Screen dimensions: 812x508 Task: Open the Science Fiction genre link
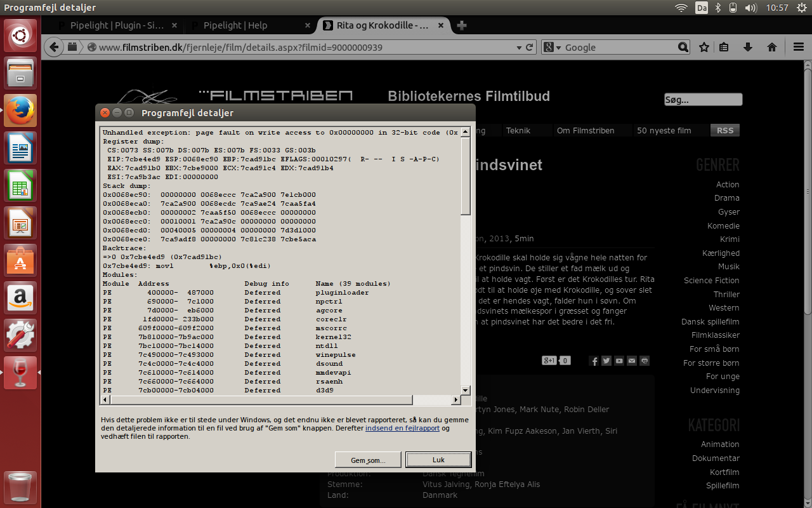(712, 280)
